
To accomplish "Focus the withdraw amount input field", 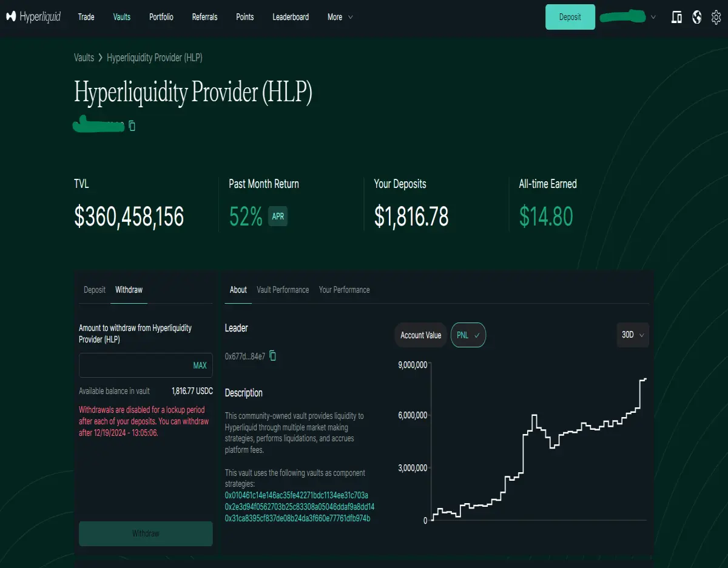I will pyautogui.click(x=146, y=366).
